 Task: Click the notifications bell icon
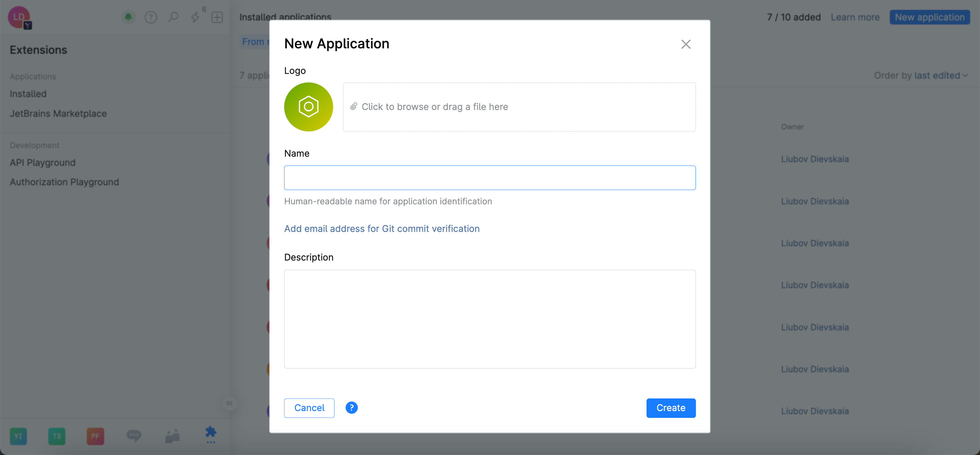click(x=128, y=17)
